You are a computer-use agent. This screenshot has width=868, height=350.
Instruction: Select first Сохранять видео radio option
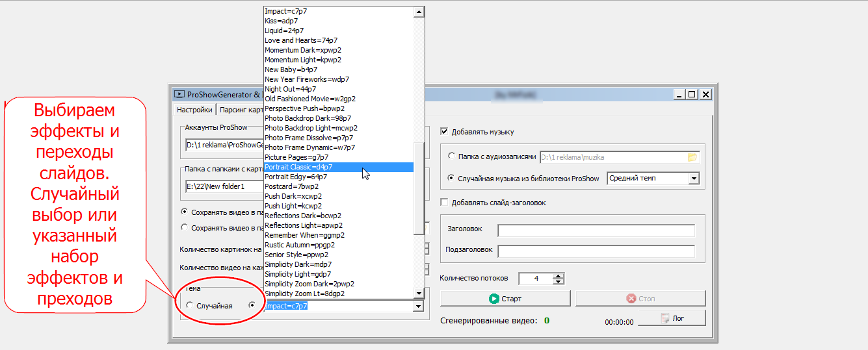(x=185, y=212)
